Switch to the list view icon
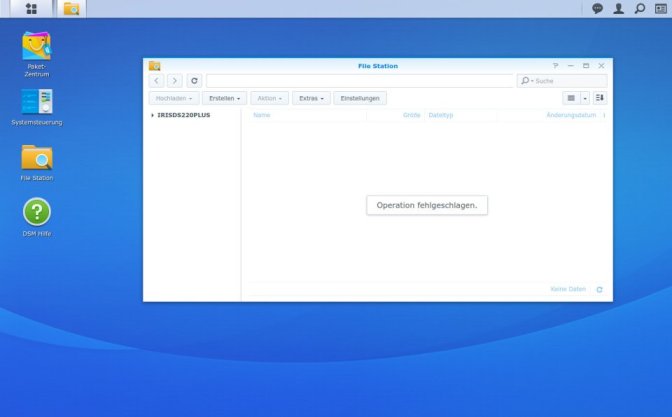Image resolution: width=672 pixels, height=417 pixels. click(x=571, y=98)
